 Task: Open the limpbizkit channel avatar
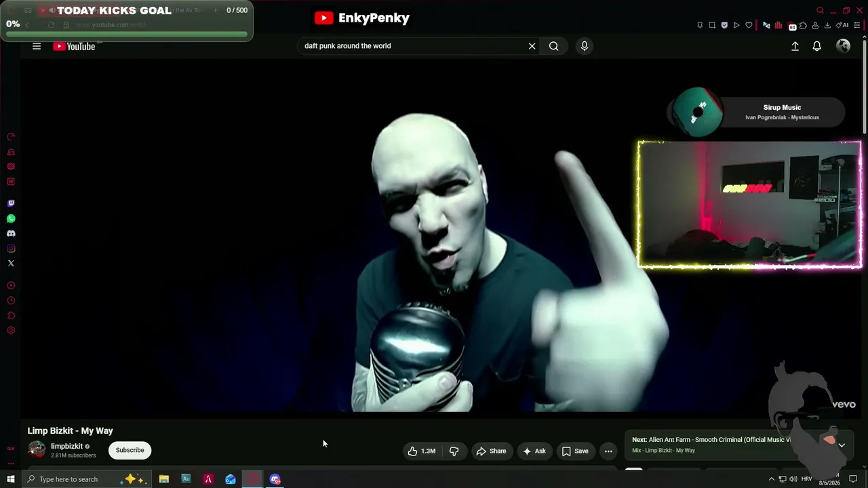click(x=37, y=450)
